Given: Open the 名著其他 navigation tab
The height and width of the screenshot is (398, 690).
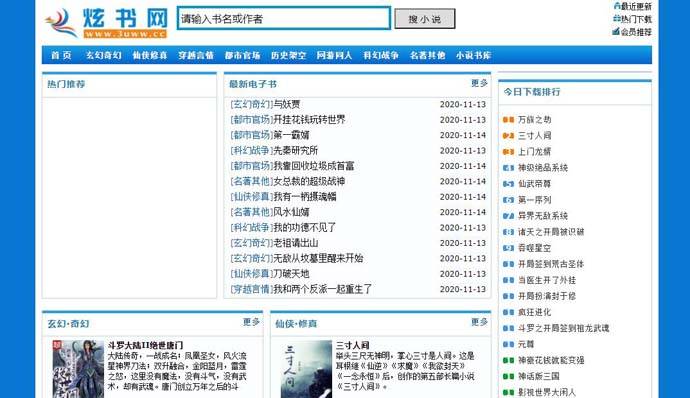Looking at the screenshot, I should pyautogui.click(x=427, y=55).
